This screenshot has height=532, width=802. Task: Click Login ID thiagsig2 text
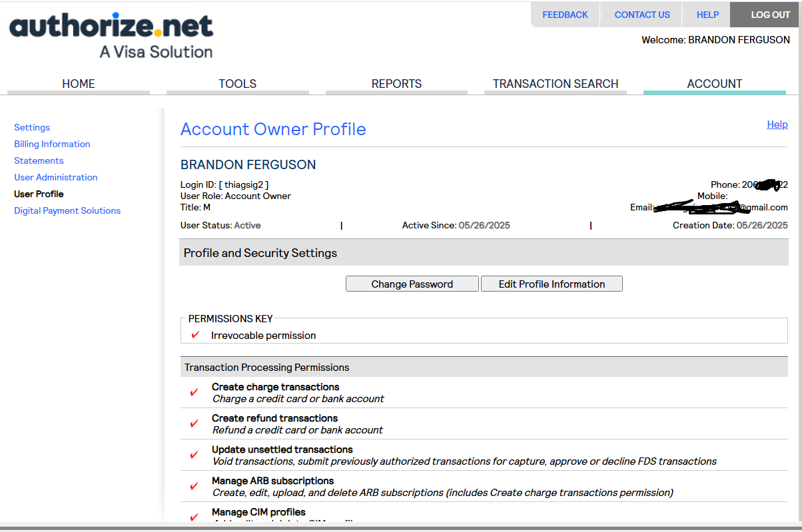[224, 184]
